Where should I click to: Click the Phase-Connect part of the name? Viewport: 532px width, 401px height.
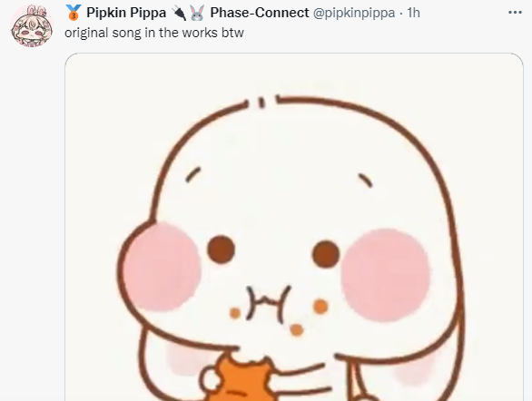point(260,13)
